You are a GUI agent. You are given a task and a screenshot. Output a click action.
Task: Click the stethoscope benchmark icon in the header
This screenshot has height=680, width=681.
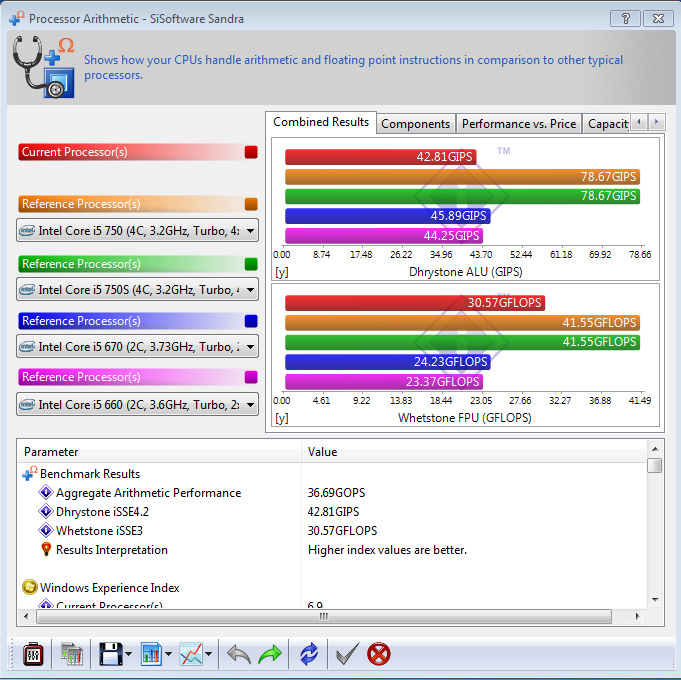click(43, 67)
